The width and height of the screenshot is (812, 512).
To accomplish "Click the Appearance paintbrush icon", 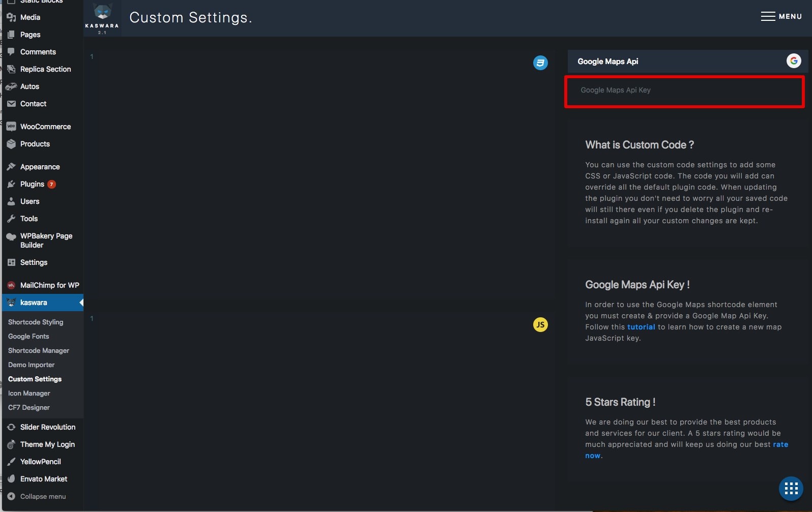I will click(x=11, y=167).
